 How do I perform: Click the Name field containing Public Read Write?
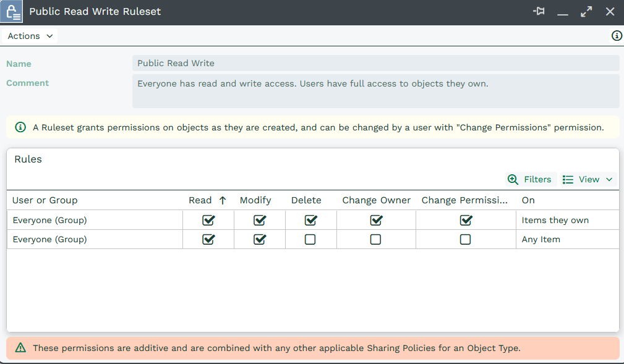(375, 63)
